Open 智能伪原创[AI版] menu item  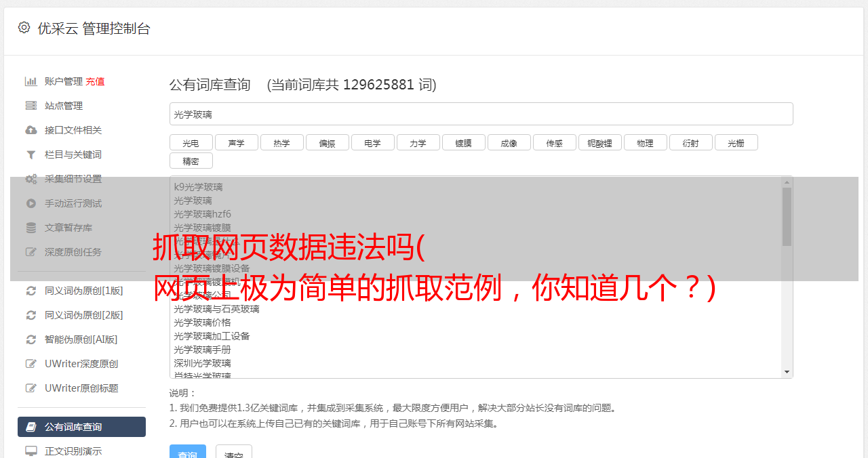[x=81, y=339]
